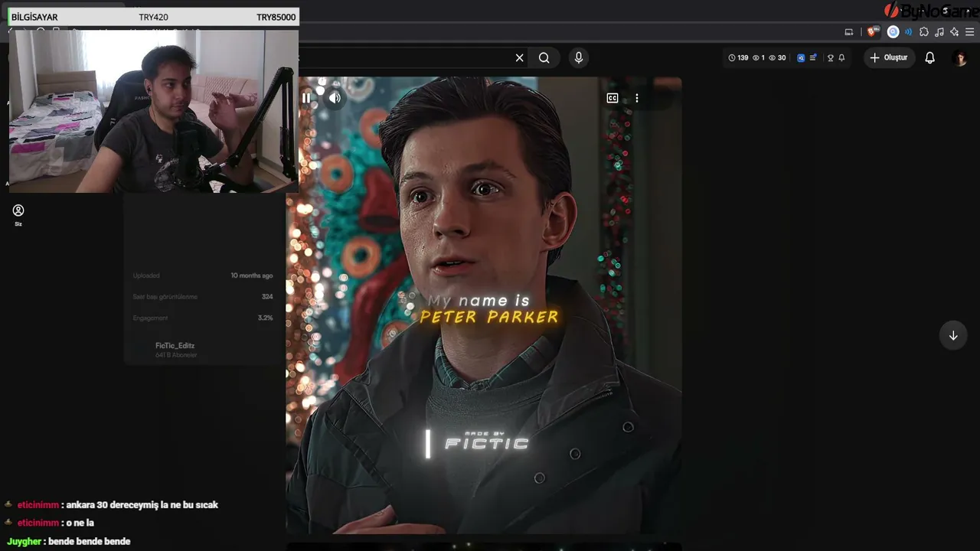The height and width of the screenshot is (551, 980).
Task: Click the eye stat showing 30
Action: 777,57
